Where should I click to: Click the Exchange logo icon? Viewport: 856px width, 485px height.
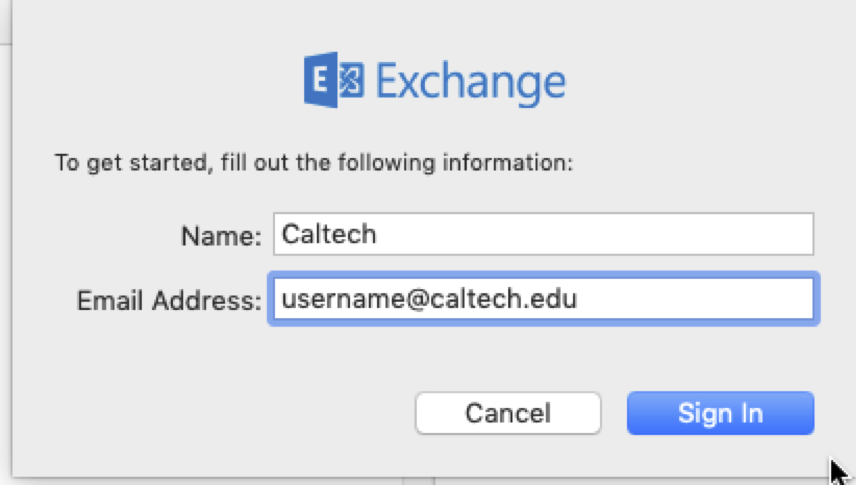coord(333,81)
